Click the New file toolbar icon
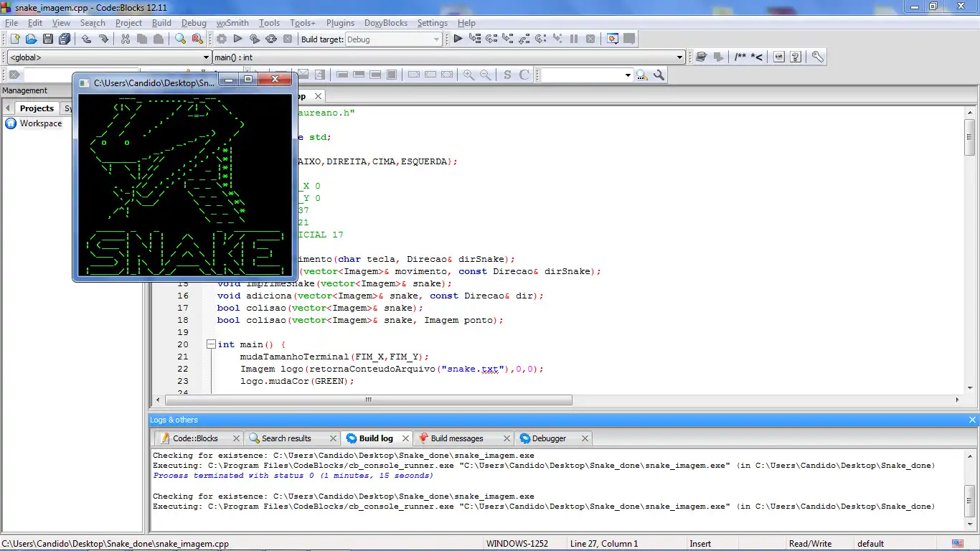The height and width of the screenshot is (551, 980). tap(14, 39)
